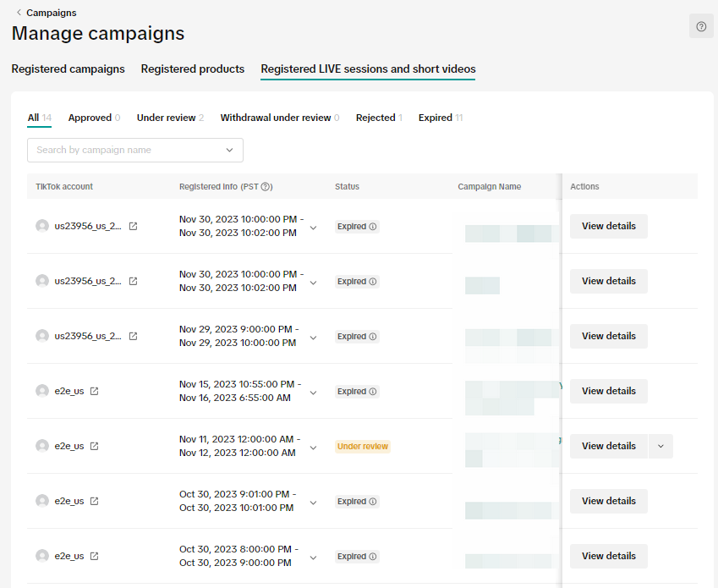Click info icon on first Expired status

tap(373, 227)
